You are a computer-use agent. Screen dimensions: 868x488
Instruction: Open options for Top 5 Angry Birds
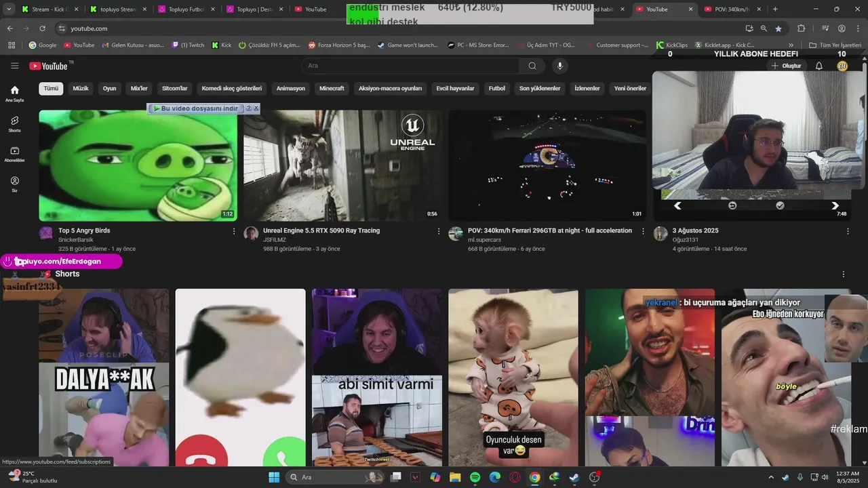click(x=234, y=231)
